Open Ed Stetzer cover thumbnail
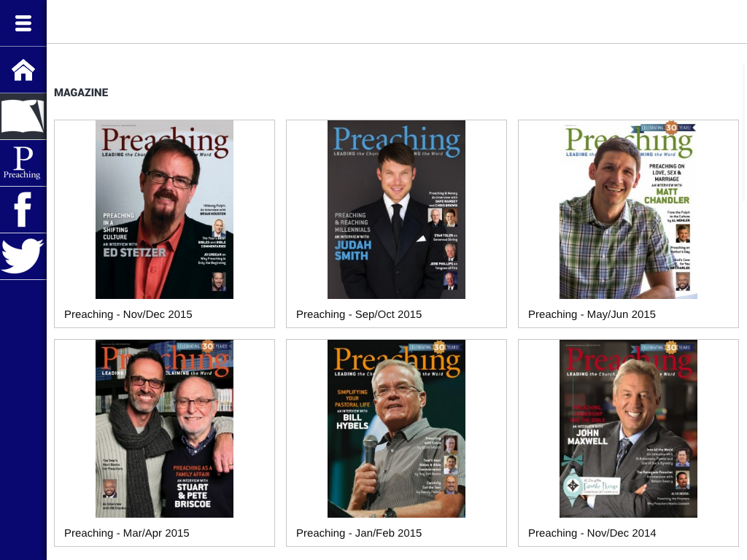 pos(164,209)
